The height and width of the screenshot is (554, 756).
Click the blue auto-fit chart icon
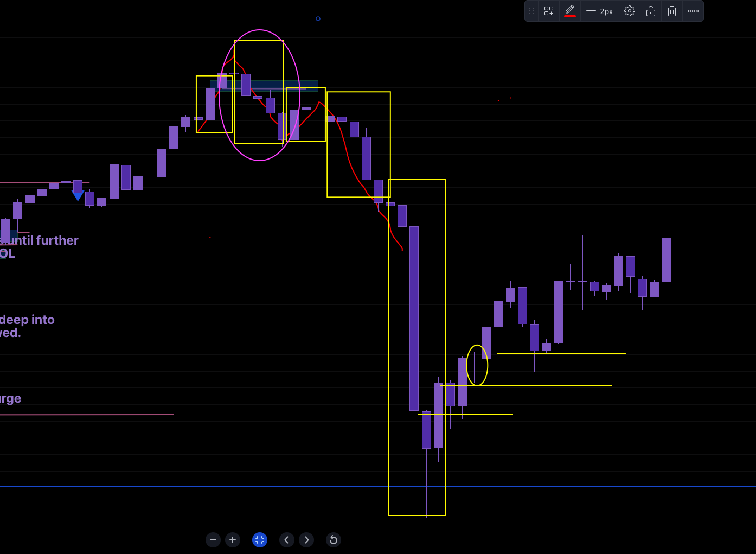pyautogui.click(x=260, y=539)
